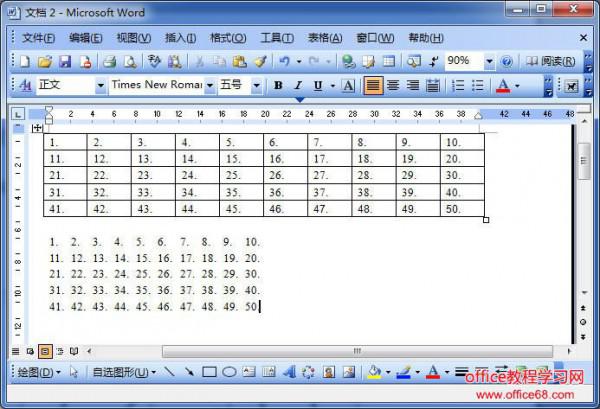Toggle justified text alignment
600x409 pixels.
click(373, 85)
